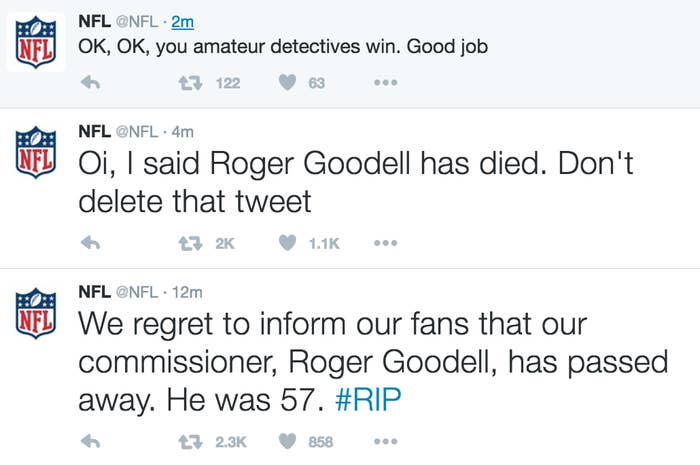The width and height of the screenshot is (700, 465).
Task: Retweet the Roger Goodell #RIP tweet
Action: pyautogui.click(x=191, y=442)
